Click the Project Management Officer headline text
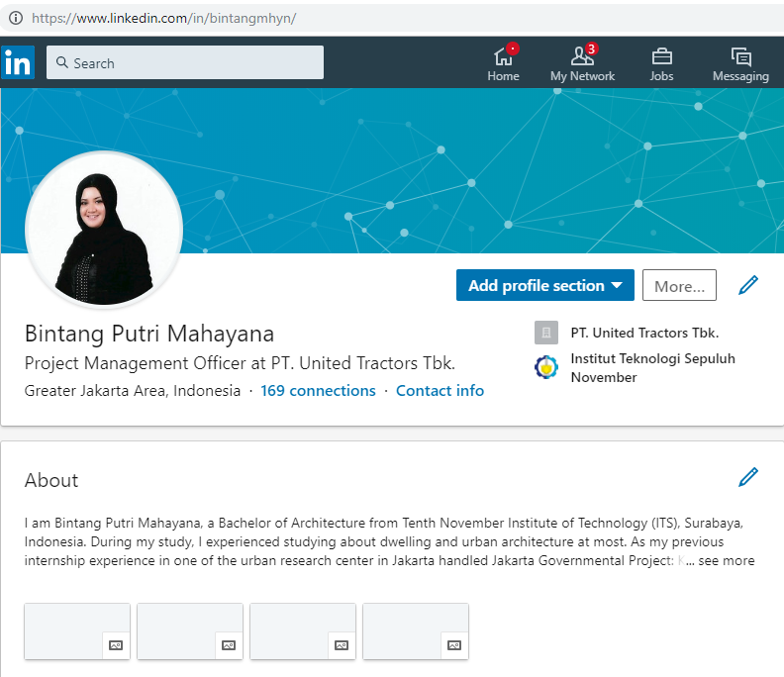The image size is (784, 677). [240, 363]
